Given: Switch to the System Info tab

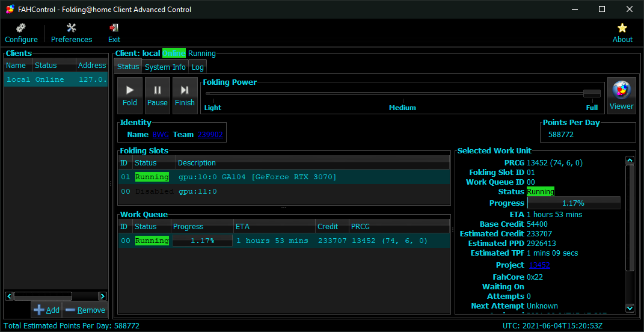Looking at the screenshot, I should coord(165,67).
